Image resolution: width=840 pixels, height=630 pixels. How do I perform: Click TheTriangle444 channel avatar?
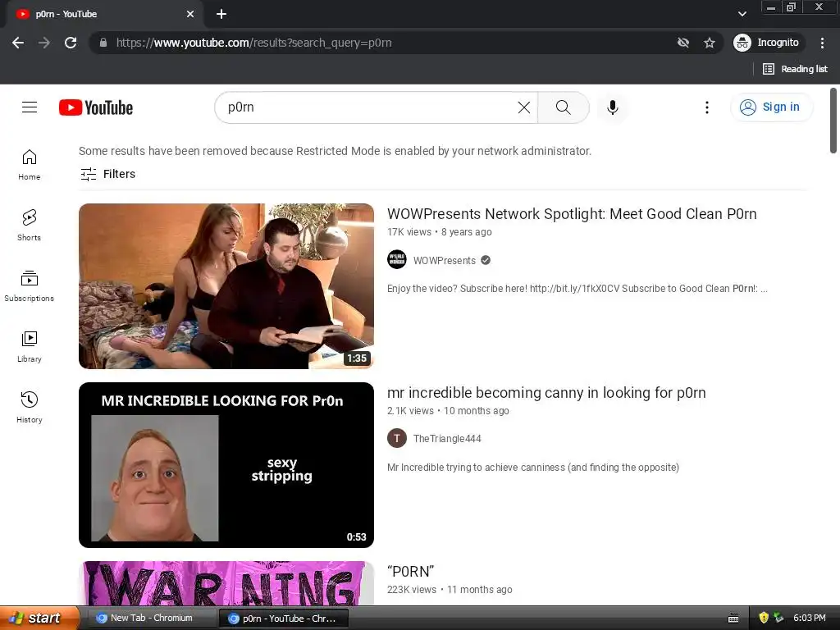pyautogui.click(x=396, y=438)
